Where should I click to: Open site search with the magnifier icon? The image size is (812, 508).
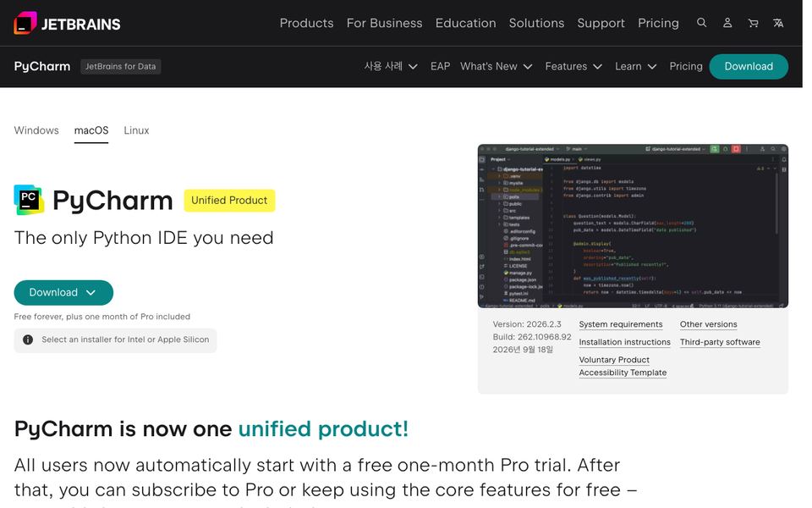click(x=702, y=23)
